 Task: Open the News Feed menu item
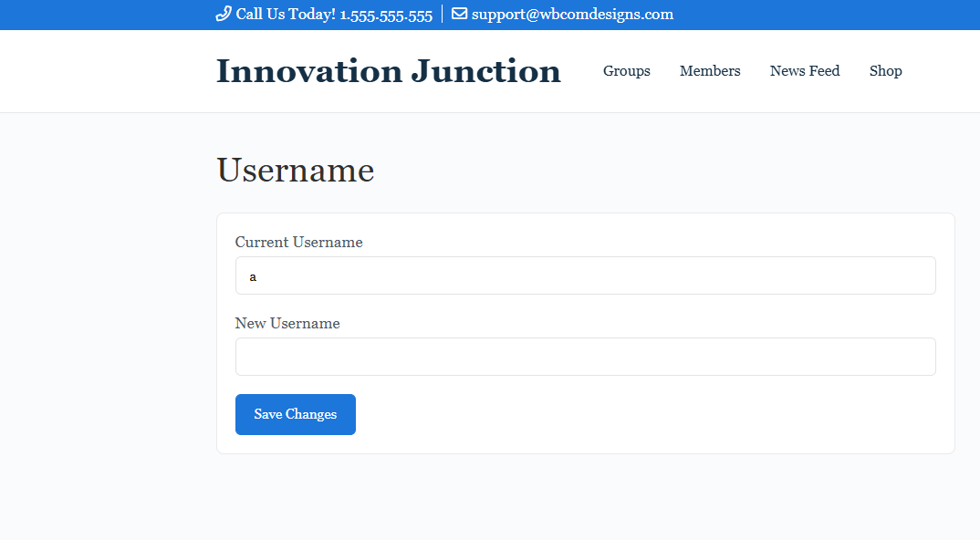[804, 71]
